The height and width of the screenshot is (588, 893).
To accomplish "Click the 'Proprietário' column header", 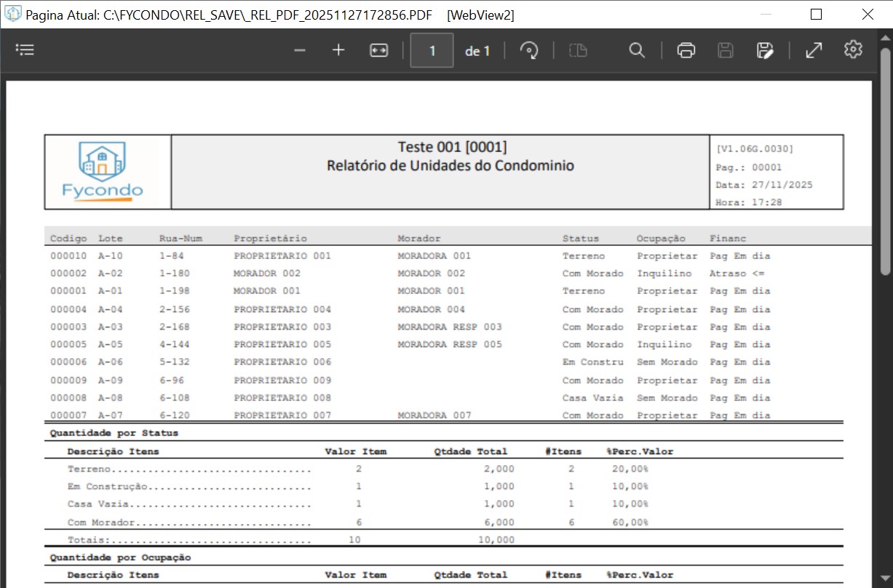I will point(270,239).
